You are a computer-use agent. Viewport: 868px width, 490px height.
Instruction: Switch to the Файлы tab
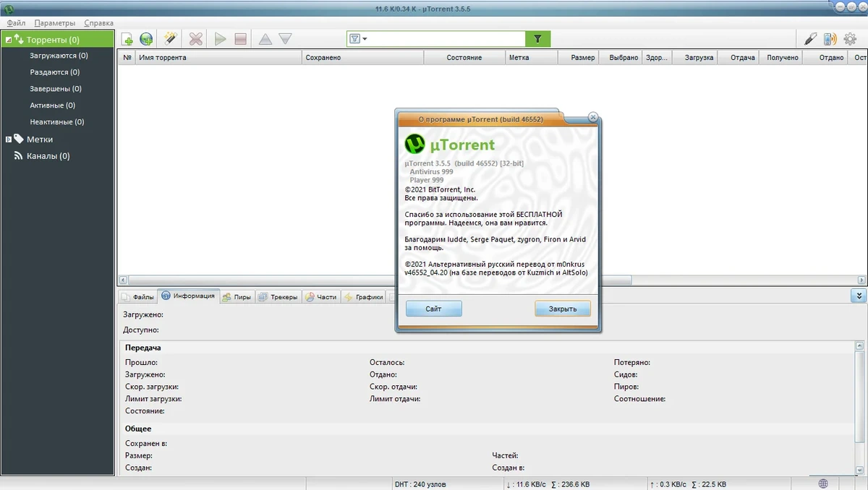pyautogui.click(x=137, y=297)
